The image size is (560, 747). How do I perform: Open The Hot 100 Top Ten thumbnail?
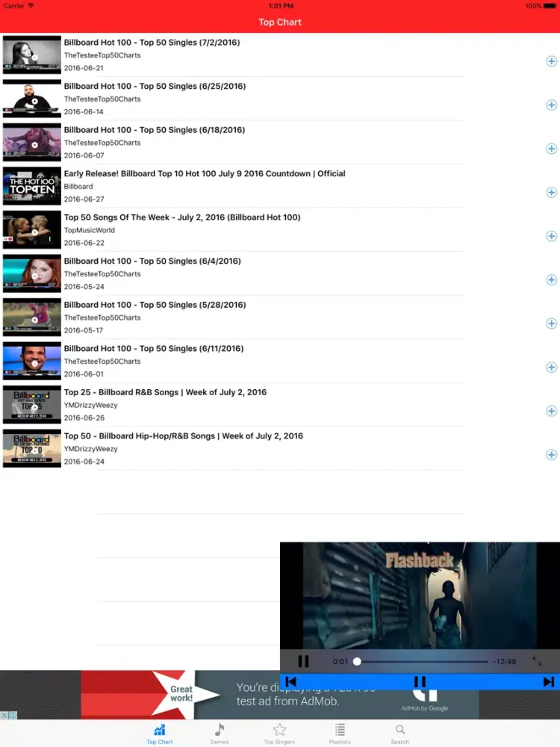(32, 186)
